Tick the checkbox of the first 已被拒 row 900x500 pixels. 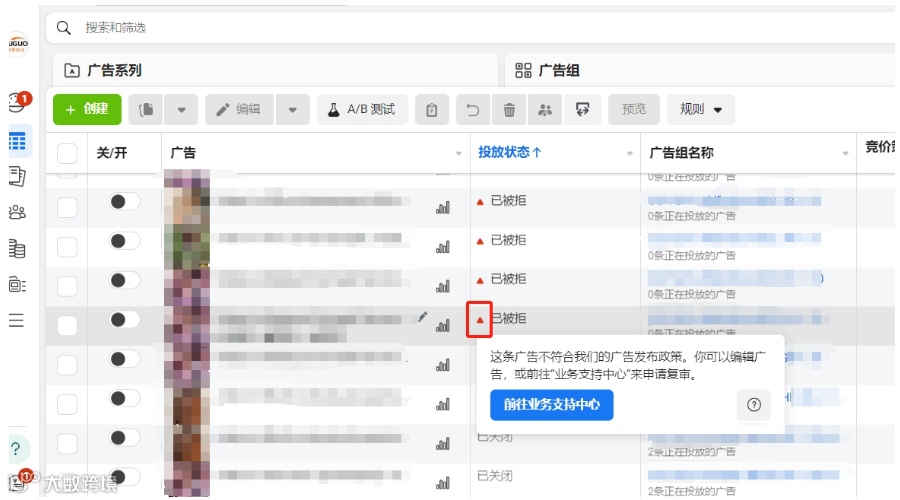67,208
